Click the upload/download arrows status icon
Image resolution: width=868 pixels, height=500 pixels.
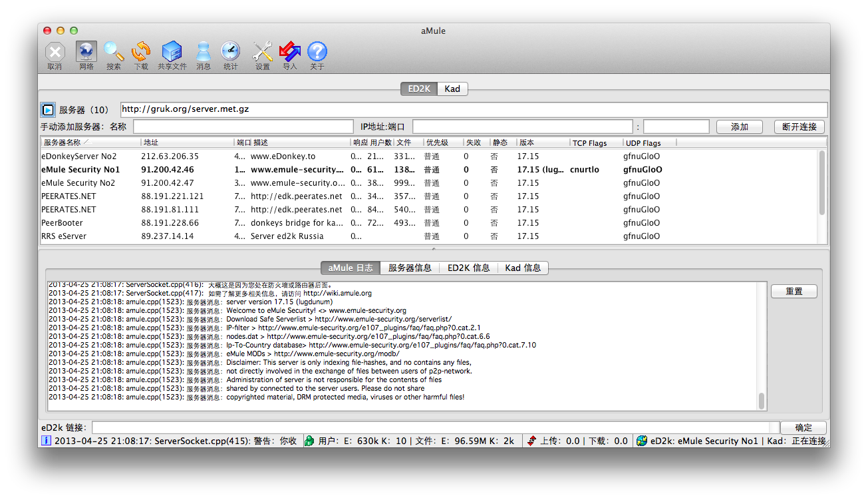tap(531, 441)
